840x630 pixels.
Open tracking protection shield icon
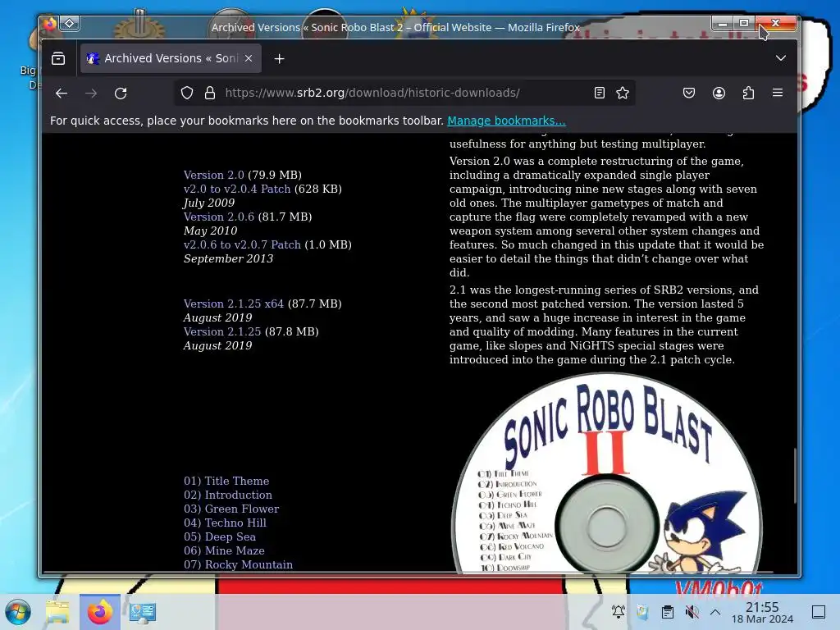click(187, 94)
